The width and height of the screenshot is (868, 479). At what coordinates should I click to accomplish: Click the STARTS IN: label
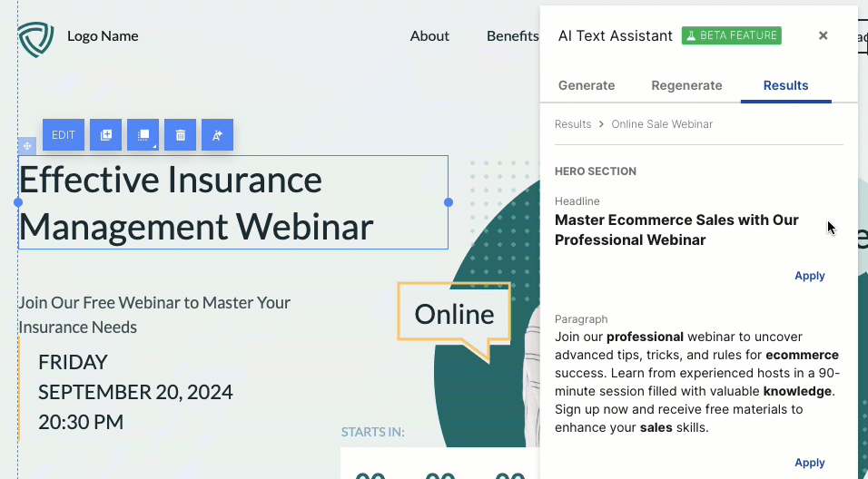[x=372, y=432]
